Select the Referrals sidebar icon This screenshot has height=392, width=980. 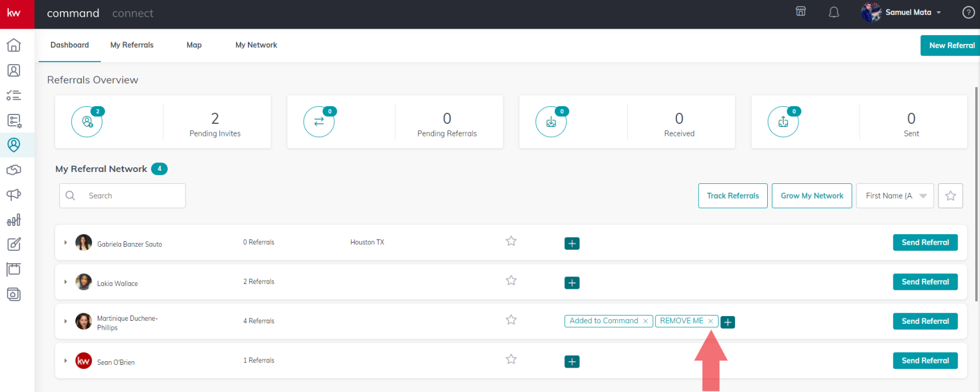tap(14, 145)
